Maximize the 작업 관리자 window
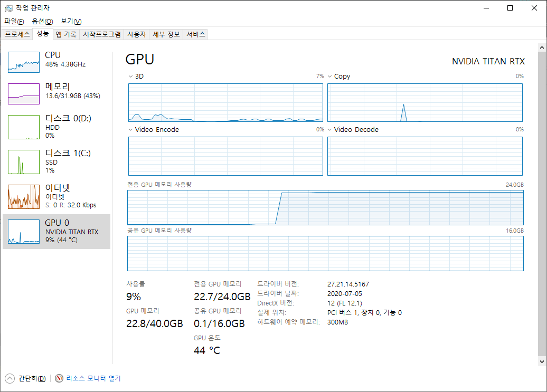 pos(510,8)
